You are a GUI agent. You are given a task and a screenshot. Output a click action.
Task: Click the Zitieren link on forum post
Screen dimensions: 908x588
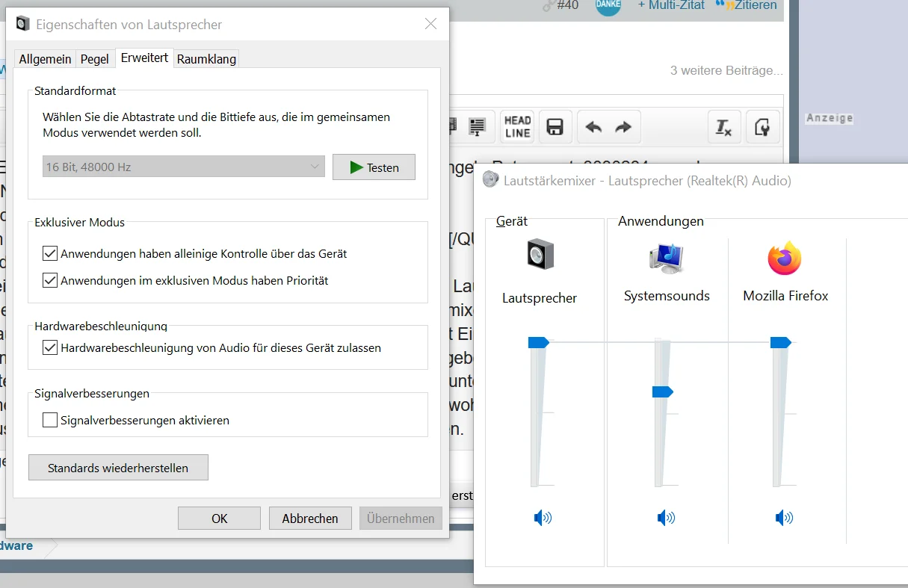pyautogui.click(x=747, y=5)
